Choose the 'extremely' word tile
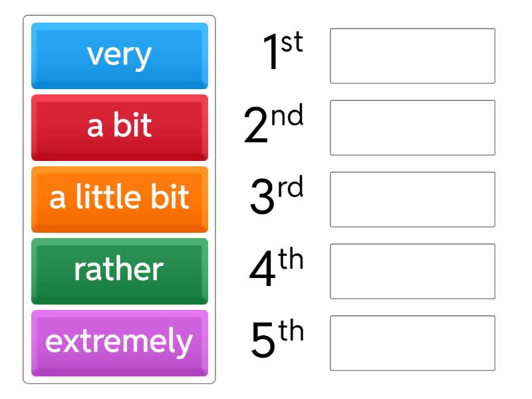Viewport: 532px width, 399px height. pos(120,342)
